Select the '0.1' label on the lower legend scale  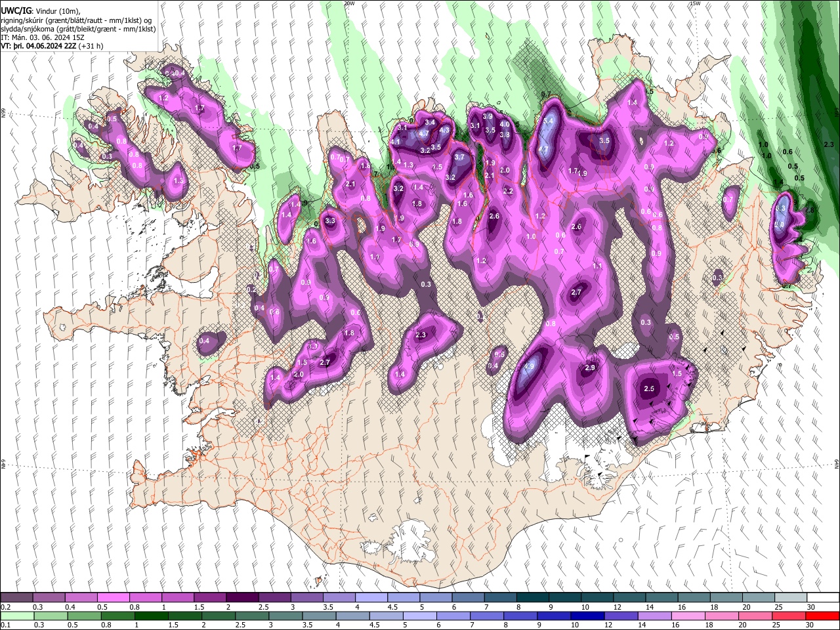pos(5,625)
